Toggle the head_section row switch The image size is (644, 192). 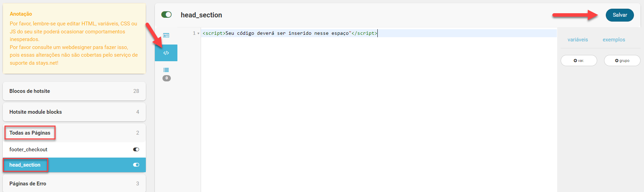pos(136,165)
